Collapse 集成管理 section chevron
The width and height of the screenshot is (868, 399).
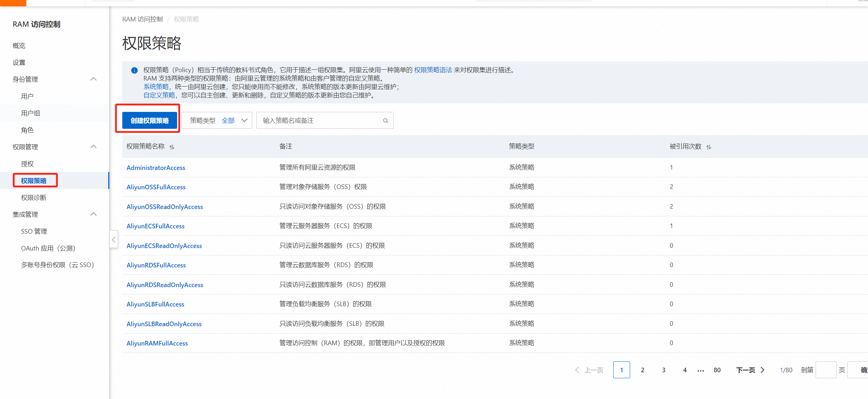point(93,214)
